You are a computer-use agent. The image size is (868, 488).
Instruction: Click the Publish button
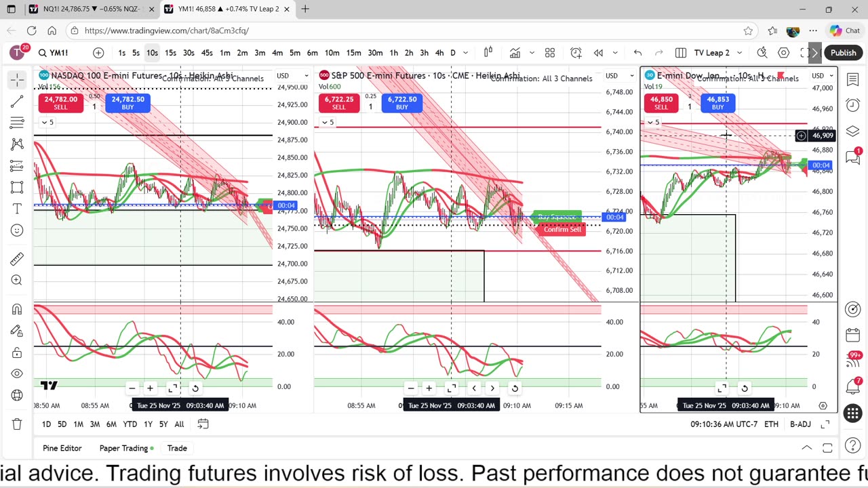click(x=843, y=53)
